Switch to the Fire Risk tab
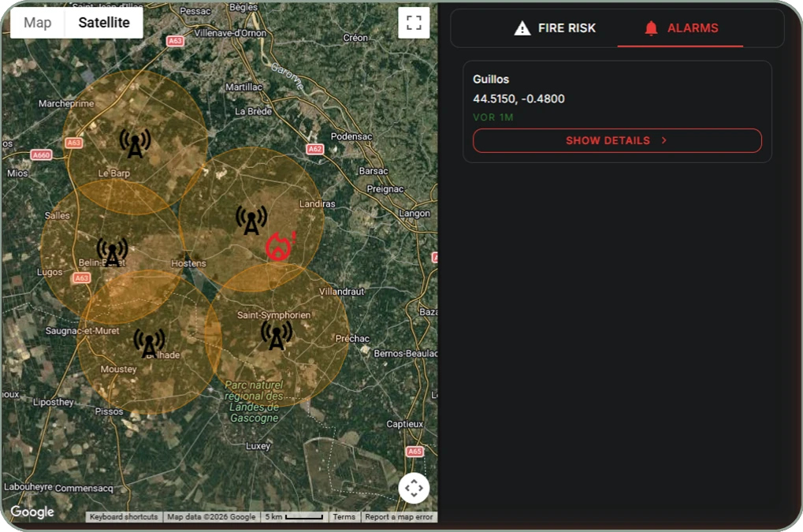 (555, 28)
